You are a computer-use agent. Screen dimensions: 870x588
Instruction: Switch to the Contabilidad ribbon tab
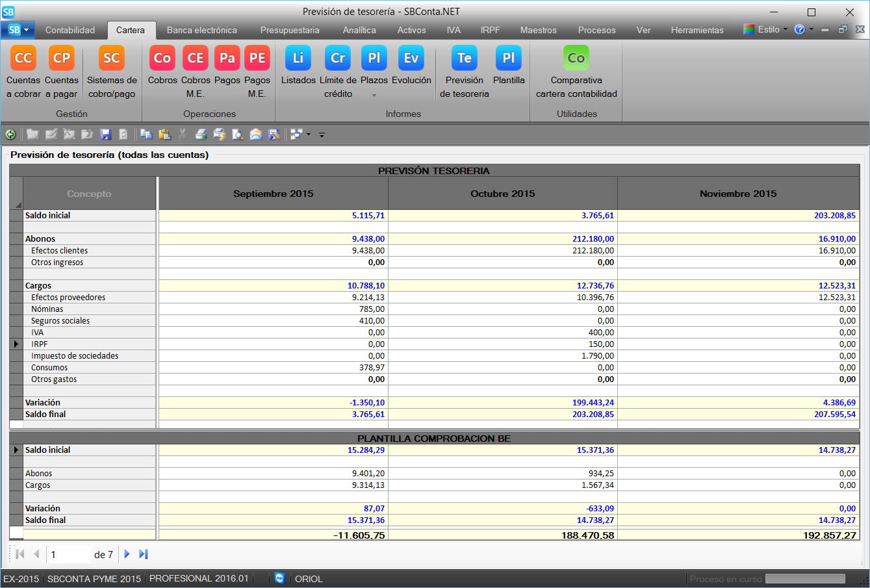70,30
